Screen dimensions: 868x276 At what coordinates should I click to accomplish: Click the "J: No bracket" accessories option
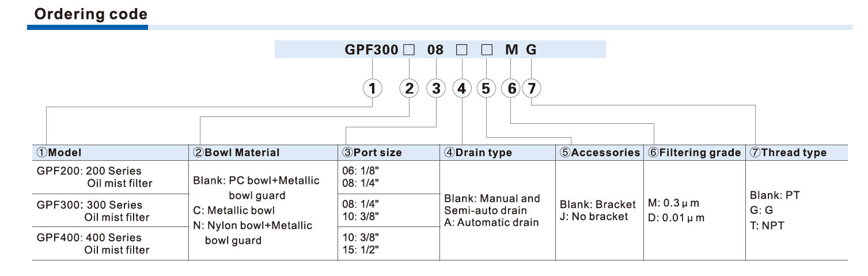[594, 217]
